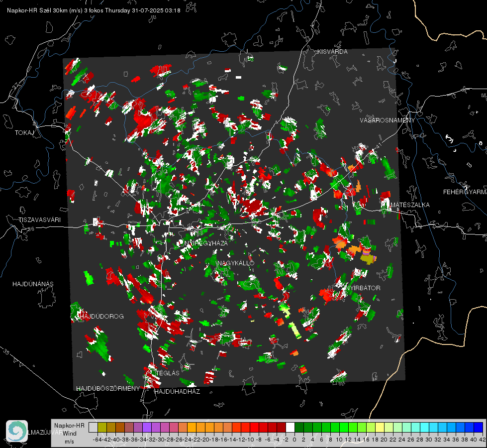Click the pale yellow swatch above 18 in legend
487x448 pixels.
(x=380, y=427)
